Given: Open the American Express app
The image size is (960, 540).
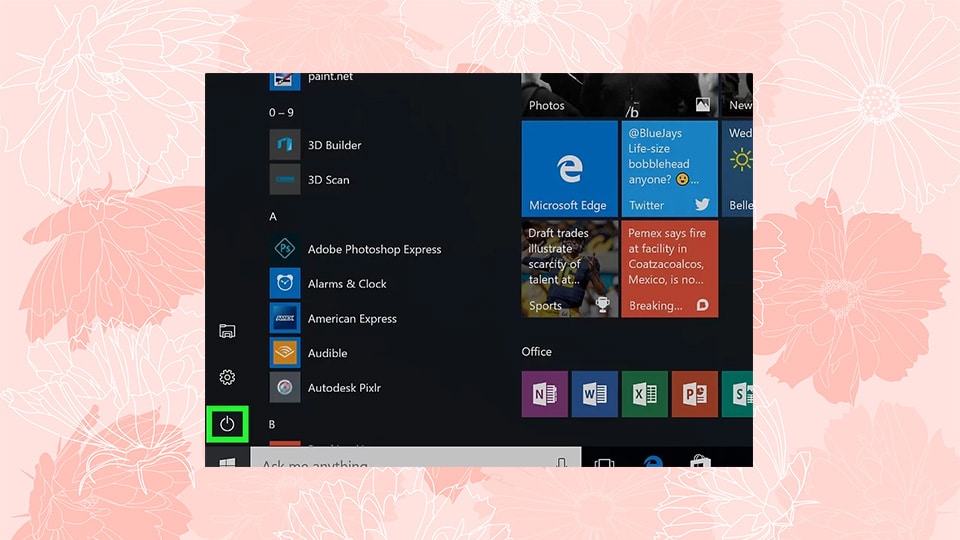Looking at the screenshot, I should click(351, 319).
